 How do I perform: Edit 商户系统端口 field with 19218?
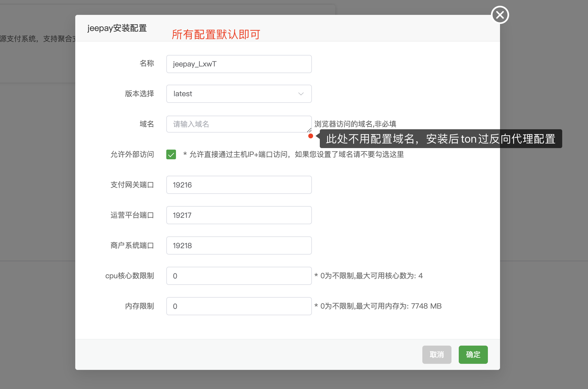[239, 245]
